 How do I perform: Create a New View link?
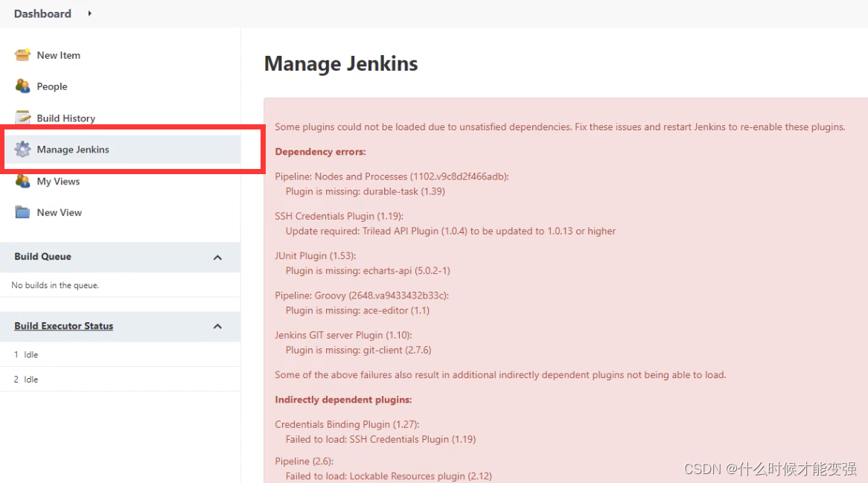tap(60, 212)
